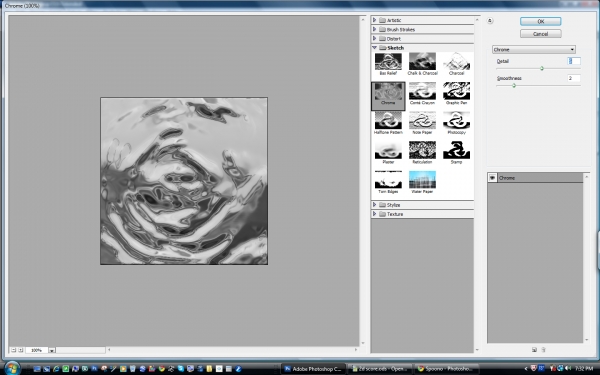This screenshot has width=600, height=375.
Task: Hide filter thumbnails with round arrow button
Action: click(x=490, y=21)
